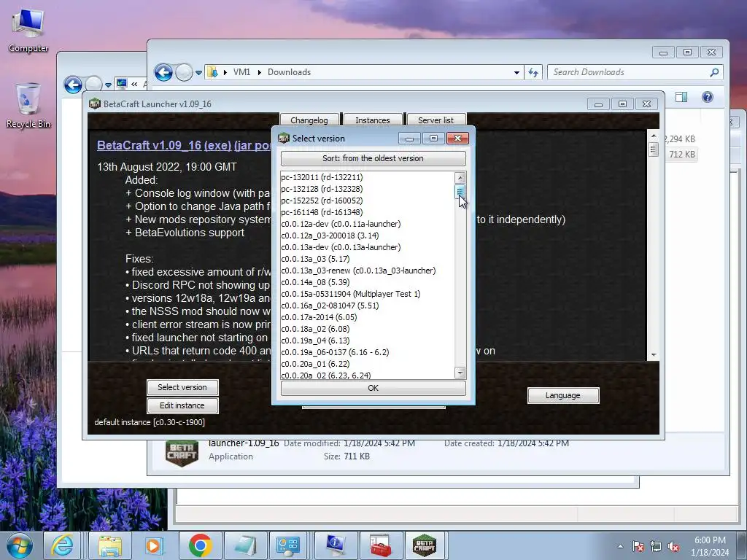Click version list scroll up arrow
The height and width of the screenshot is (560, 747).
point(460,178)
